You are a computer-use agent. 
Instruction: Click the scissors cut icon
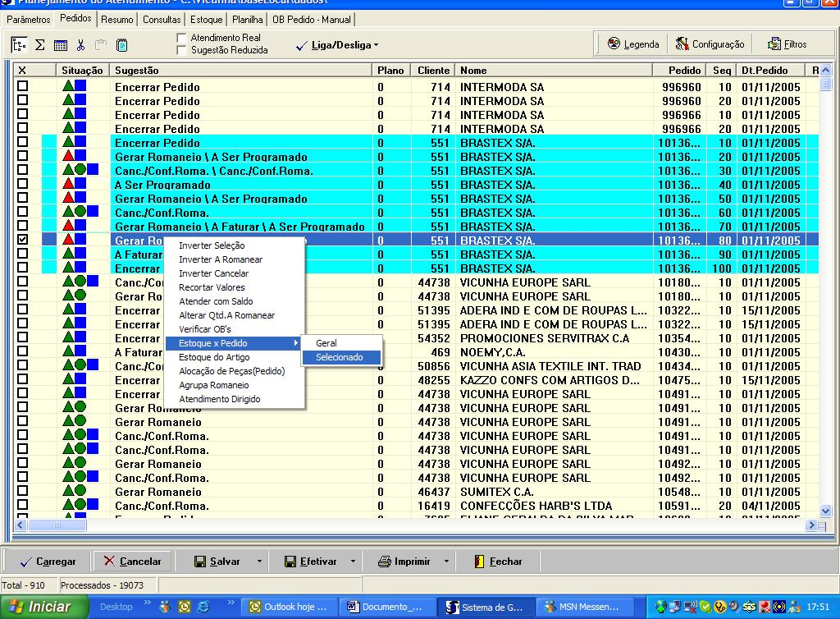(x=81, y=45)
